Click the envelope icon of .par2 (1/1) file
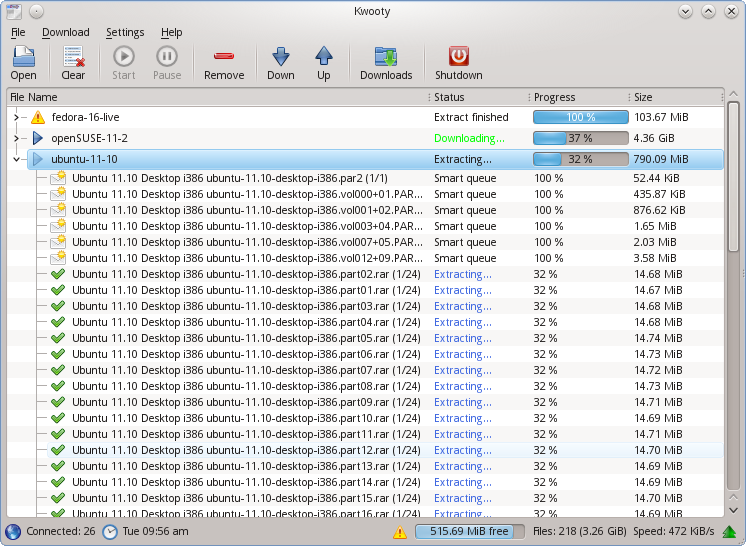746x546 pixels. point(58,178)
